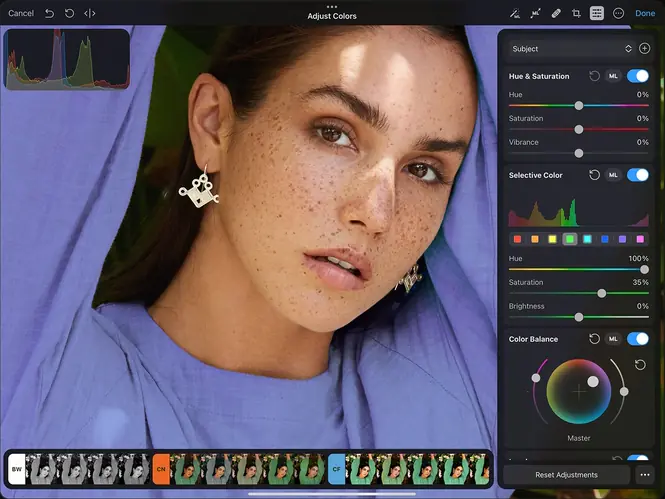Viewport: 665px width, 499px height.
Task: Click the color wheel picker handle
Action: 593,382
